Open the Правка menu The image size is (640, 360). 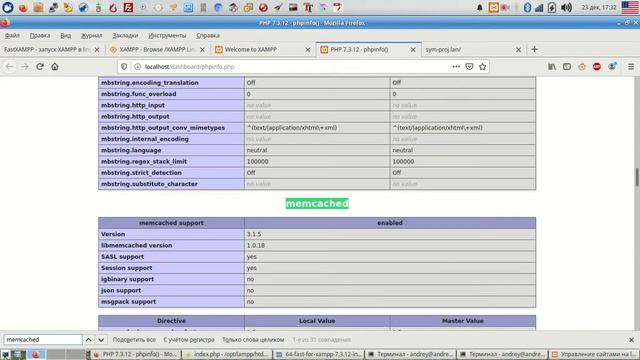click(x=40, y=36)
